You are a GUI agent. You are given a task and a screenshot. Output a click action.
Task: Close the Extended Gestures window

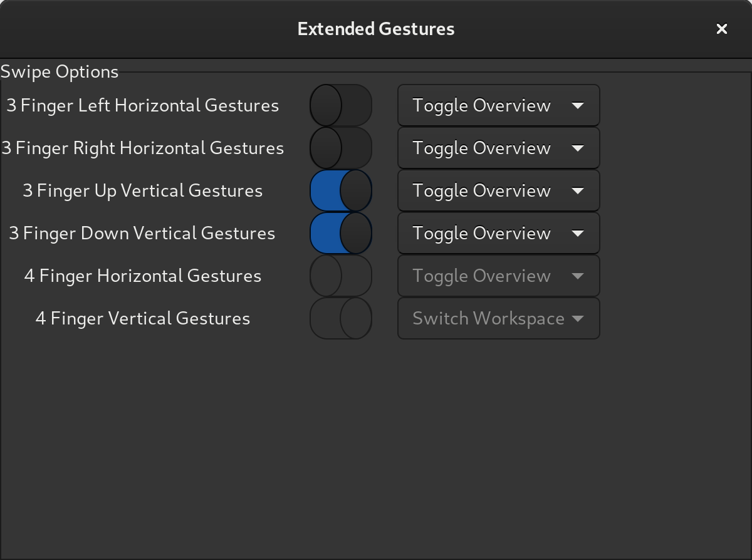point(721,29)
